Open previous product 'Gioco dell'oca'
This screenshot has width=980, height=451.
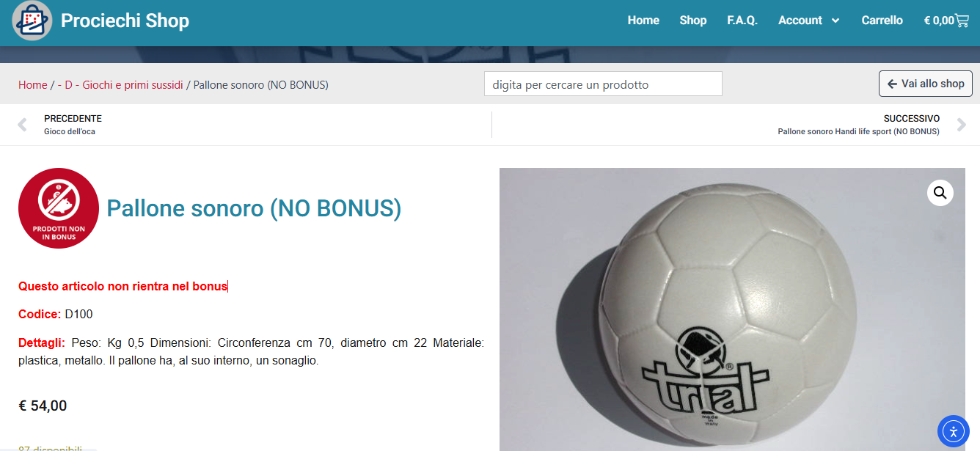[70, 131]
